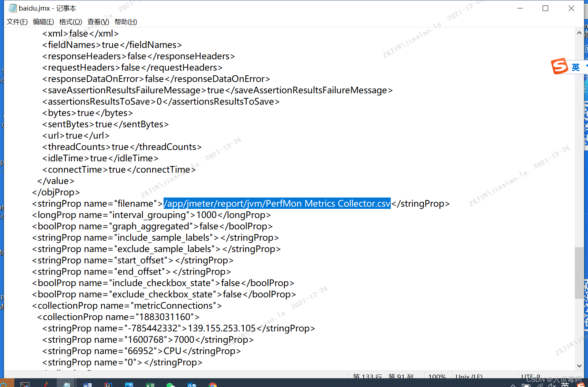Click the "<bytes>true</bytes>" line

[87, 113]
